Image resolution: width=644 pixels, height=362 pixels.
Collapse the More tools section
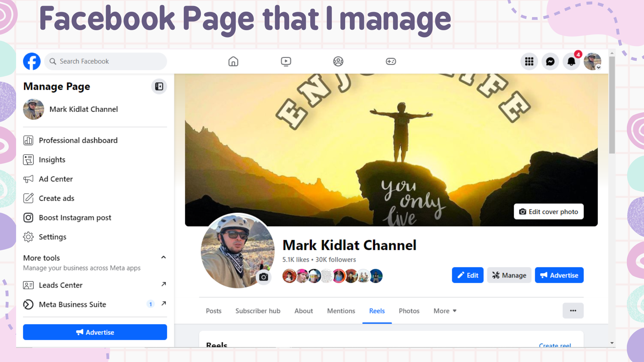tap(163, 257)
